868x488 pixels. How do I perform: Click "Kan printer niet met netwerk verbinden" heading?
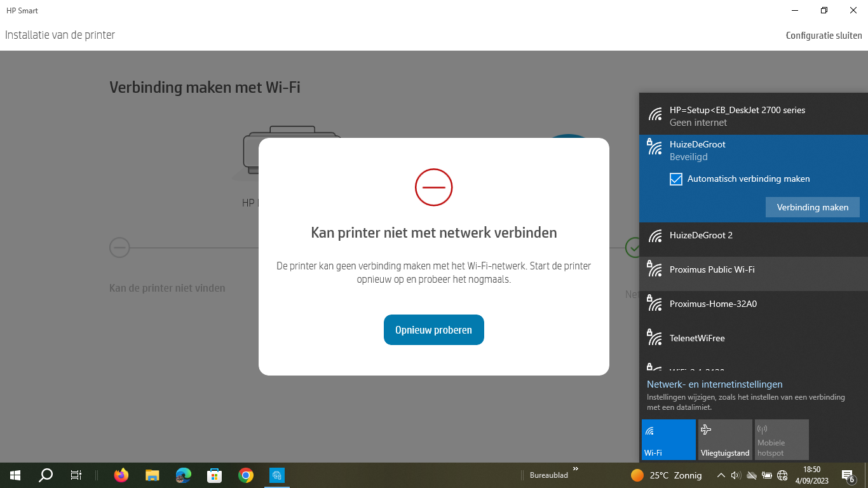pyautogui.click(x=434, y=233)
